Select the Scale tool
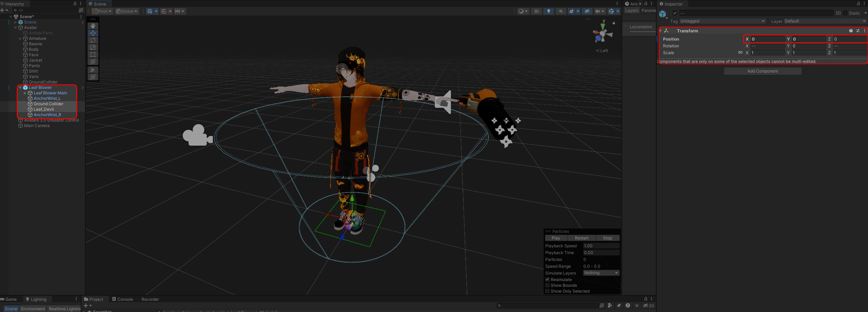868x312 pixels. click(x=93, y=47)
